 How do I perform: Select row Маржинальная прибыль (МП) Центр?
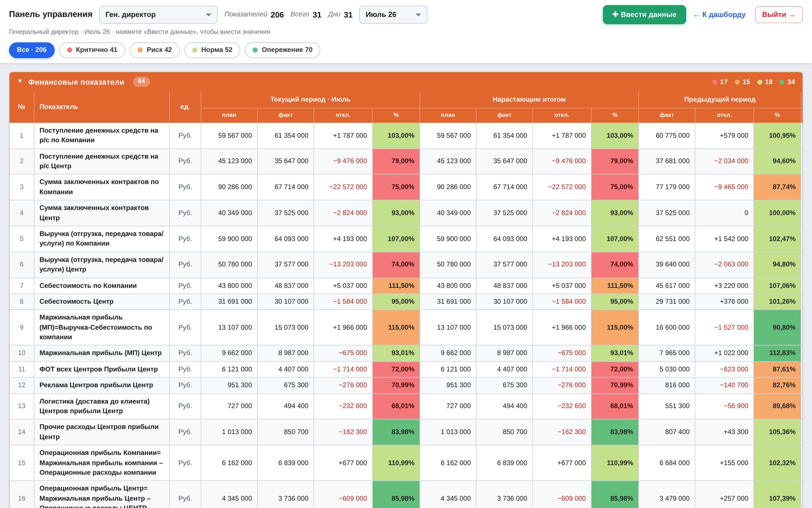[406, 353]
